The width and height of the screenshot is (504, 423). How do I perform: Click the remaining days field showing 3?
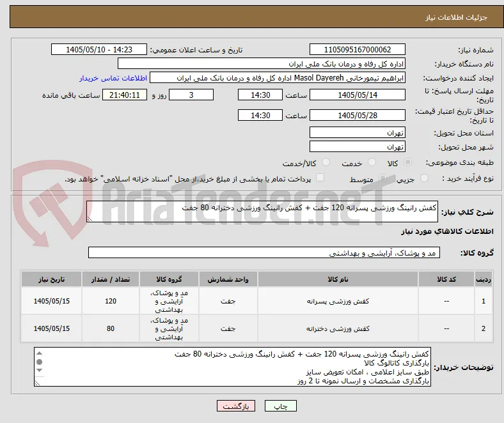click(x=191, y=95)
